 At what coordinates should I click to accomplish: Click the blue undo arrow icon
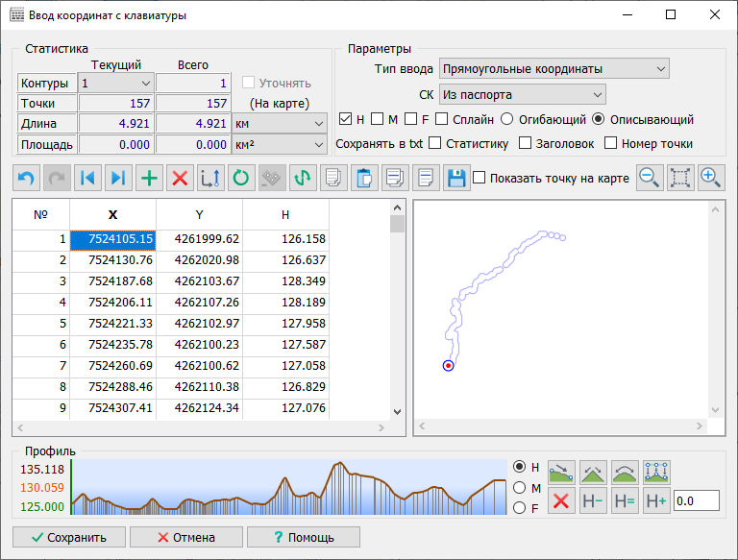click(x=26, y=178)
